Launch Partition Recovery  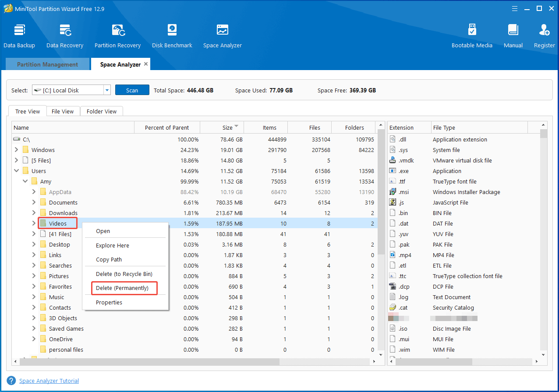pos(117,36)
